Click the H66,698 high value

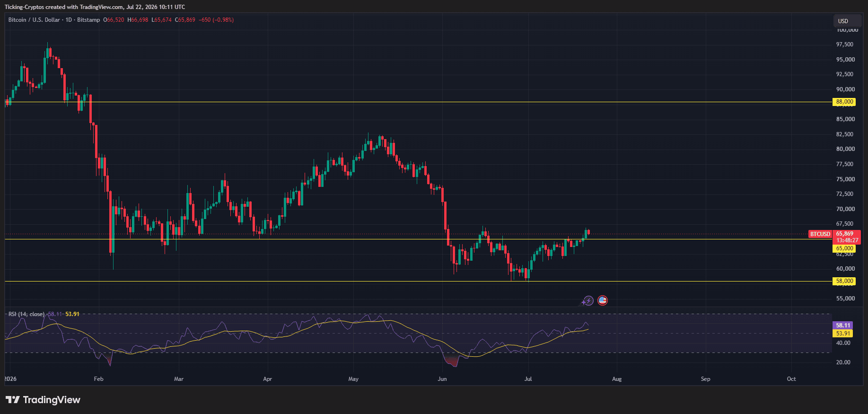[x=138, y=20]
